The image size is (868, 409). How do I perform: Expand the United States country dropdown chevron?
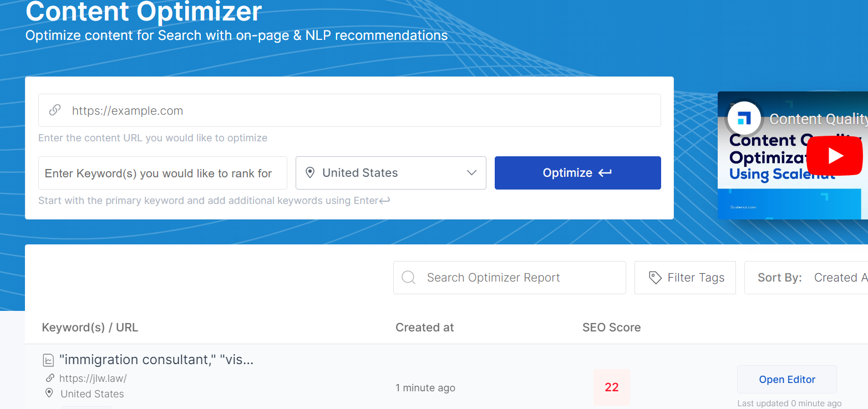tap(472, 173)
